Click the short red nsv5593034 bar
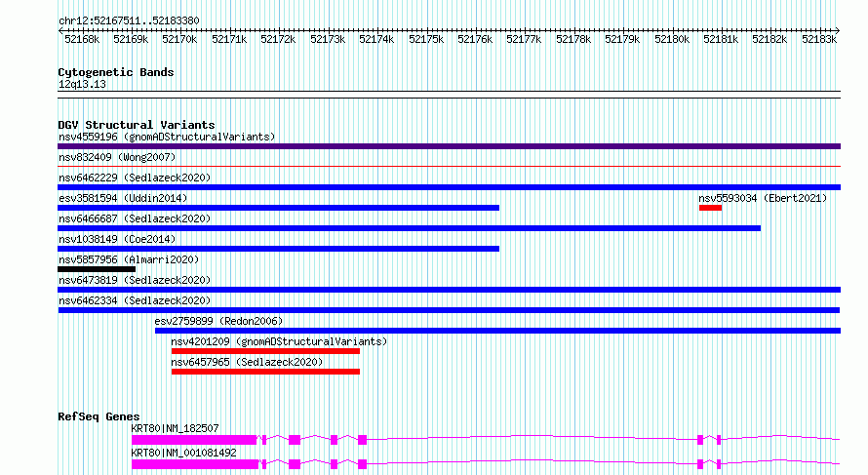This screenshot has height=475, width=868. 710,208
